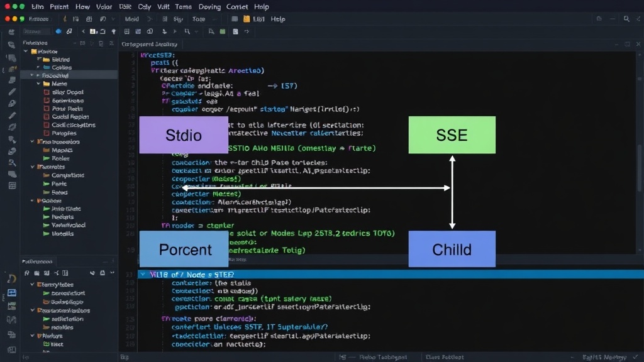Focus the search field in the third toolbar row
This screenshot has height=362, width=644.
36,31
